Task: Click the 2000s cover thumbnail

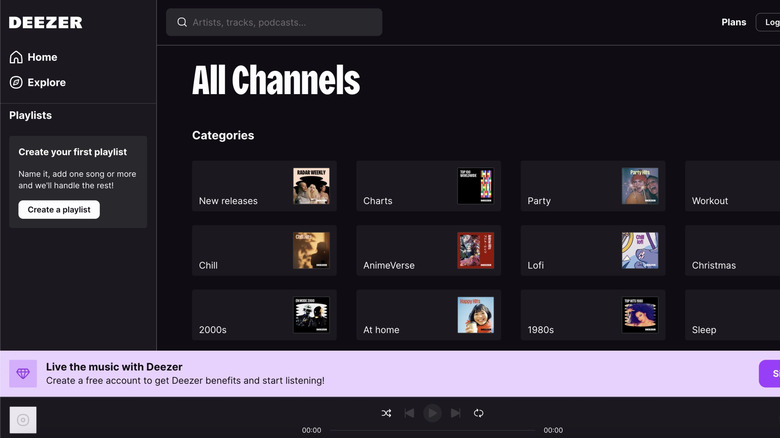Action: point(311,315)
